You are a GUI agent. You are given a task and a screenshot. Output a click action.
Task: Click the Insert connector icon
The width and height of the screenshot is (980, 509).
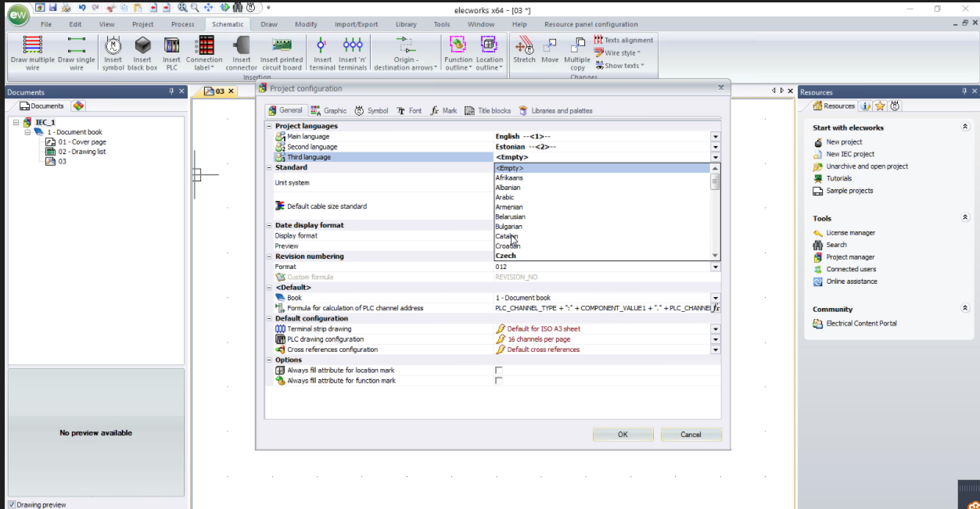pos(242,45)
